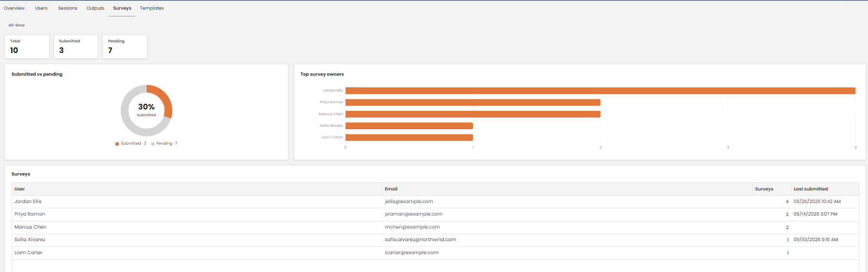Screen dimensions: 868x272
Task: Select the Pending 7 stat card
Action: [125, 47]
